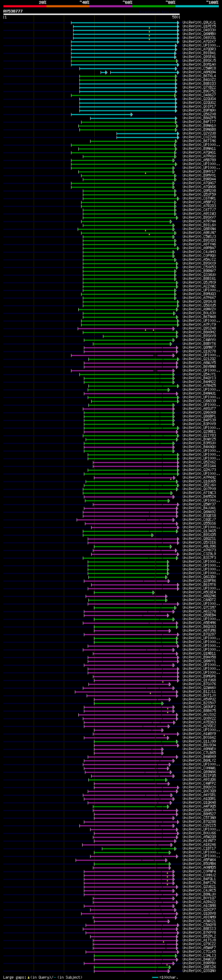Image resolution: width=222 pixels, height=980 pixels.
Task: Click the UniRef100_C6THR1 label
Action: 199,198
